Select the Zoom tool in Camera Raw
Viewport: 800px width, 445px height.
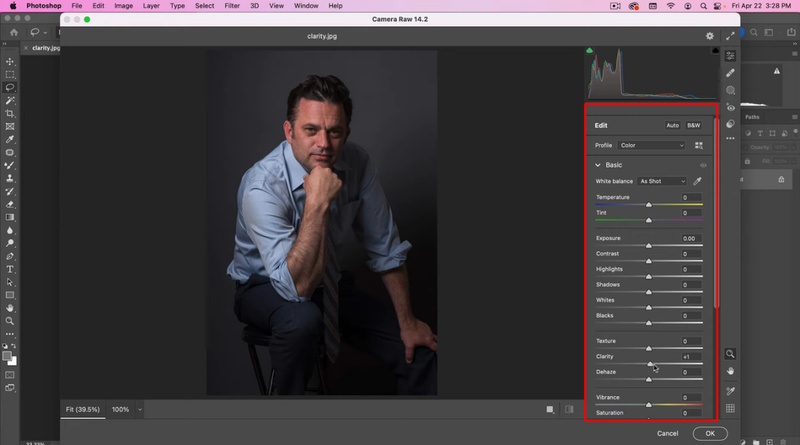pos(731,354)
